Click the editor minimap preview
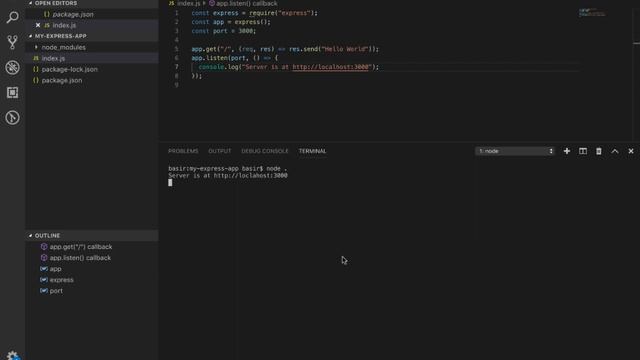 tap(592, 13)
